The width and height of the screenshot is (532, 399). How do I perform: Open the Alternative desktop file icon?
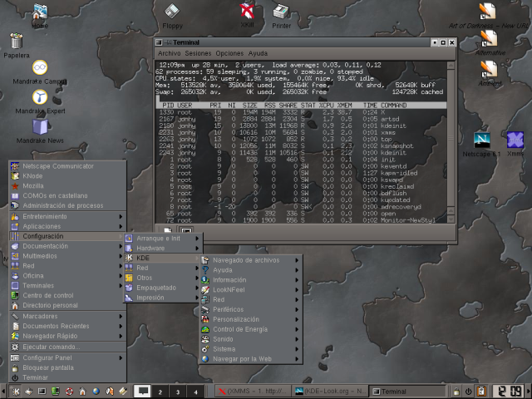[x=489, y=39]
